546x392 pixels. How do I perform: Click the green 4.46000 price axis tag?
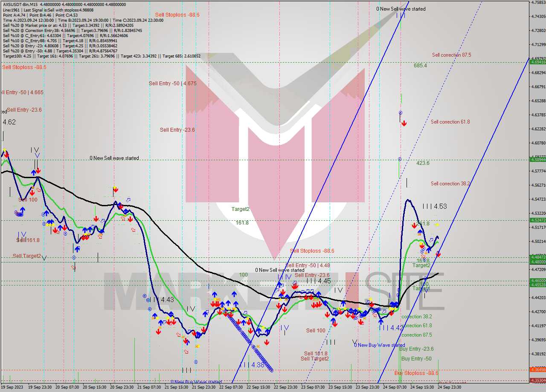[x=538, y=280]
